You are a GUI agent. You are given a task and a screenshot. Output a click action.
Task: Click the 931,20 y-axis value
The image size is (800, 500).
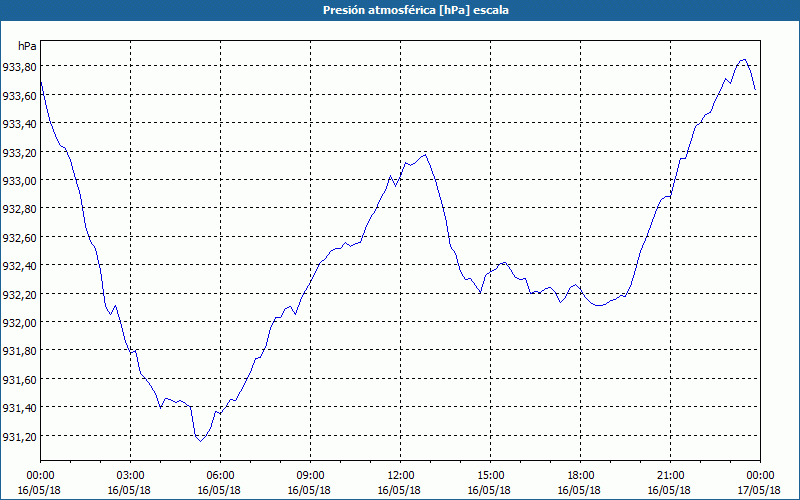pyautogui.click(x=19, y=436)
